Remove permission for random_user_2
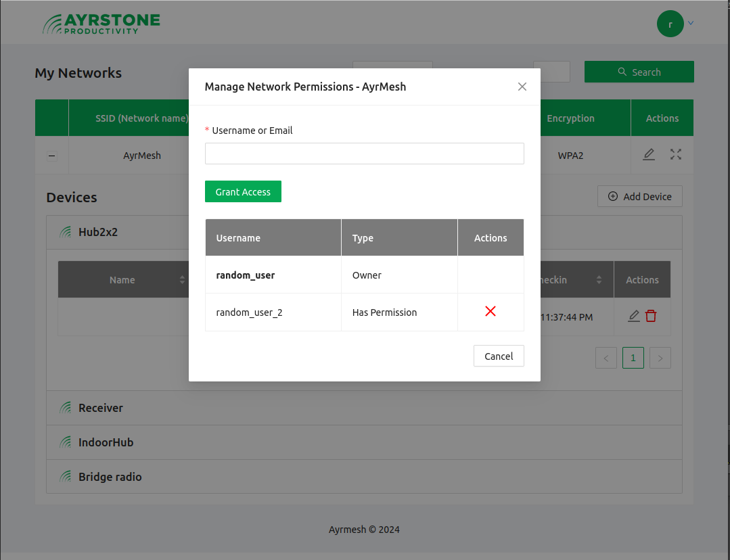This screenshot has width=730, height=560. tap(491, 311)
